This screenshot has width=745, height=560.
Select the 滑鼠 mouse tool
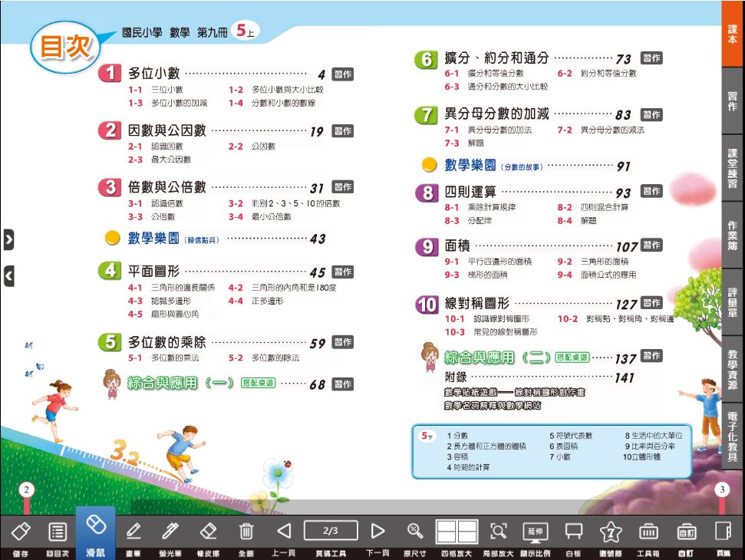point(95,533)
